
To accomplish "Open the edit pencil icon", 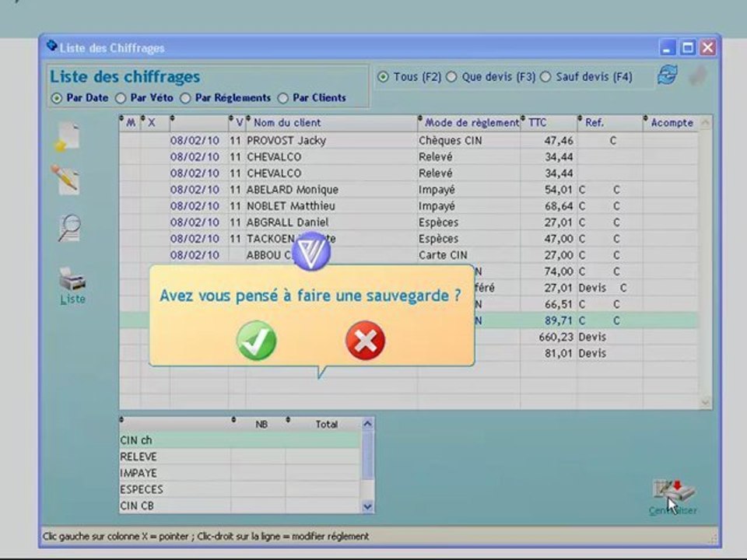I will tap(65, 180).
